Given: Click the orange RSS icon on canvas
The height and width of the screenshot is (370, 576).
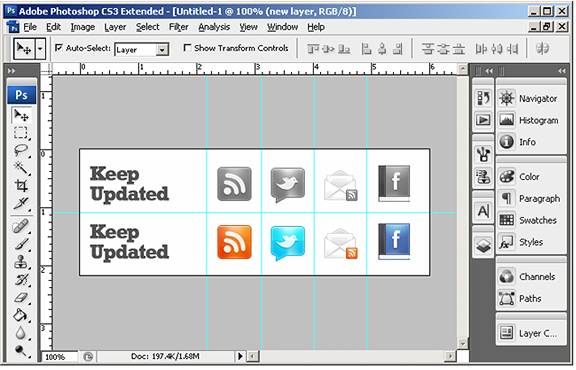Looking at the screenshot, I should coord(234,242).
